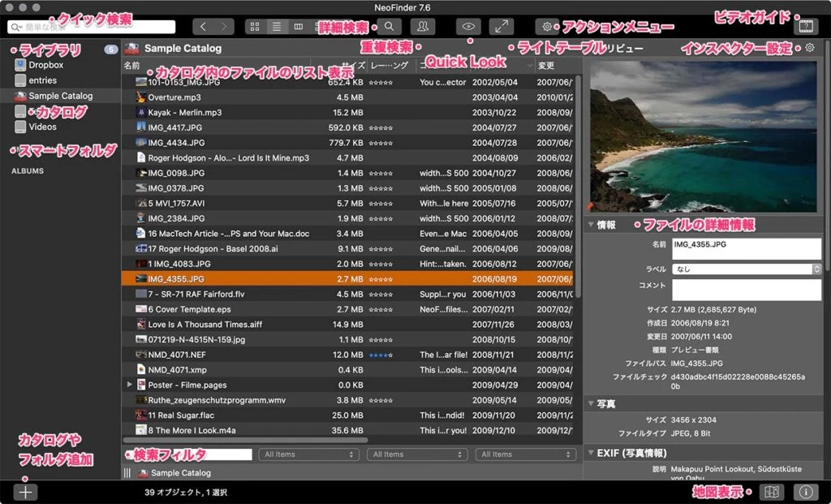Image resolution: width=831 pixels, height=504 pixels.
Task: Sort by the サイズ column header
Action: click(x=352, y=66)
